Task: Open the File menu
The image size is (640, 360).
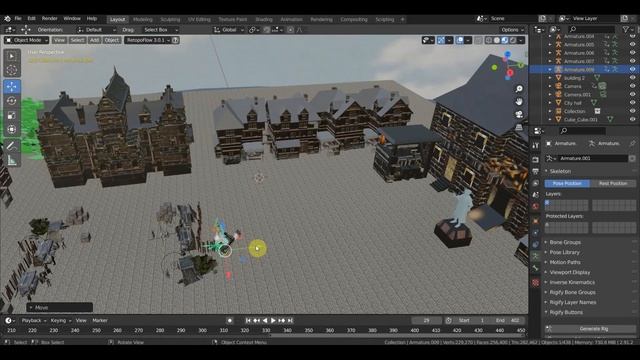Action: click(x=18, y=19)
